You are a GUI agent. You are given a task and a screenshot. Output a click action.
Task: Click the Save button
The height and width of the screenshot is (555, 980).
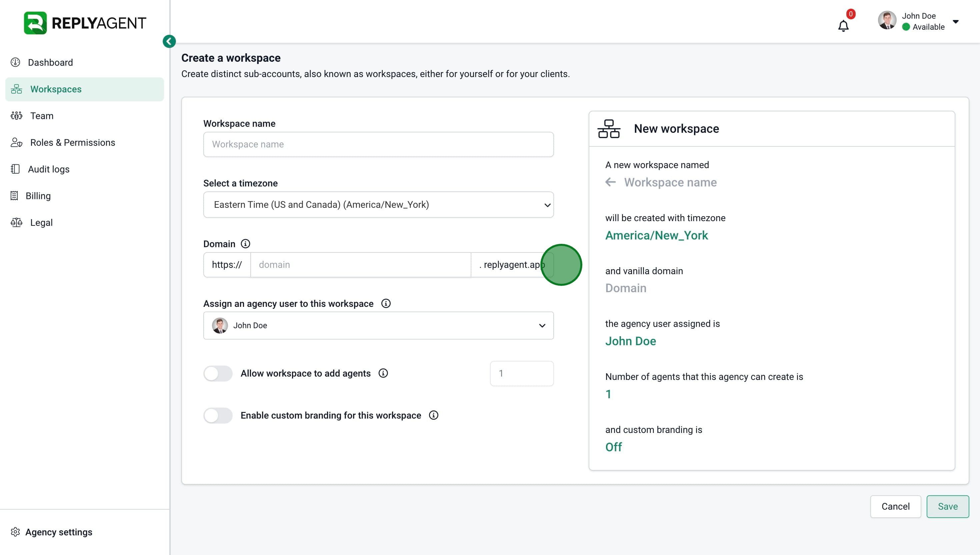(x=947, y=506)
